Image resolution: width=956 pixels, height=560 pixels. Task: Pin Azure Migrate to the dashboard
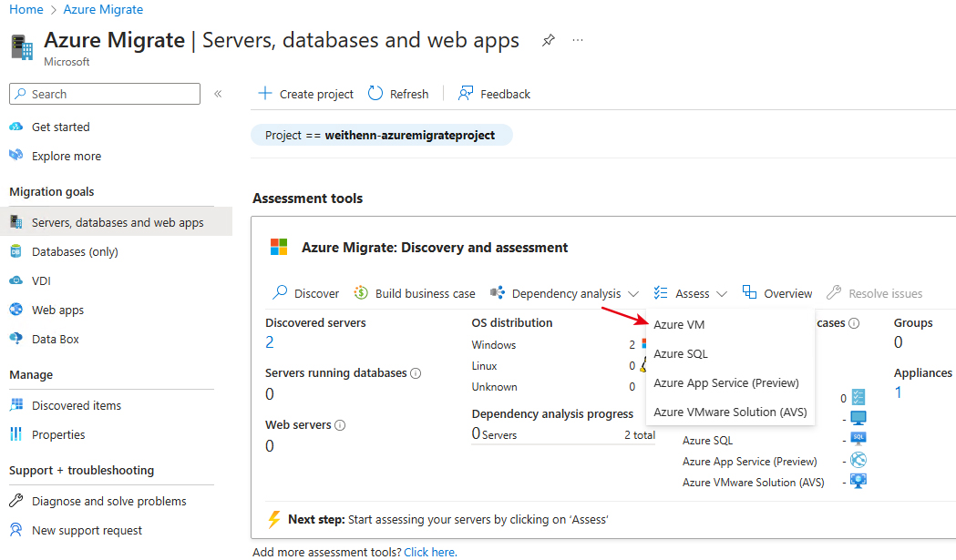(x=548, y=40)
